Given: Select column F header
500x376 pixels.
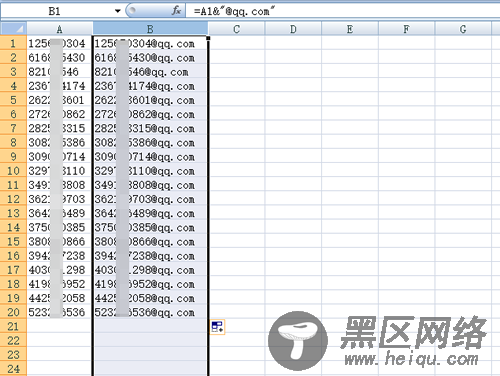Looking at the screenshot, I should click(406, 29).
